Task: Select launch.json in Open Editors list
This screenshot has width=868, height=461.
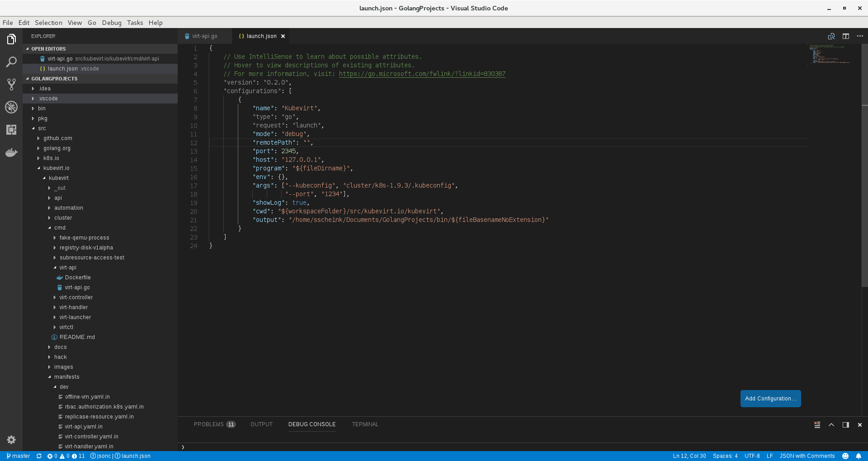Action: (100, 69)
